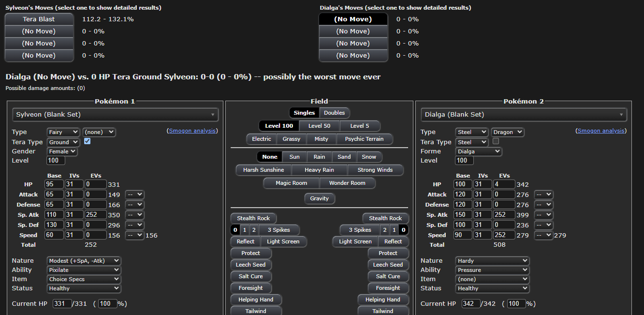
Task: Toggle Helping Hand on Sylveon's side
Action: (x=256, y=300)
